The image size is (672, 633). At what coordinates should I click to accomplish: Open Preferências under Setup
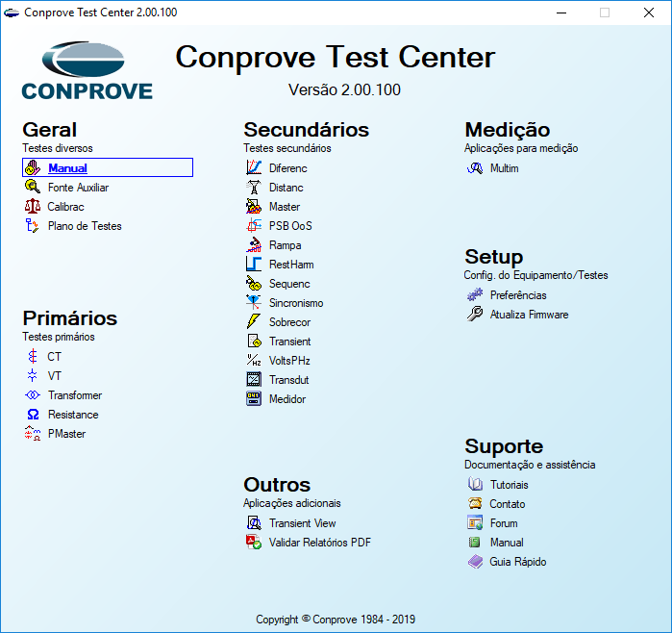pos(518,295)
